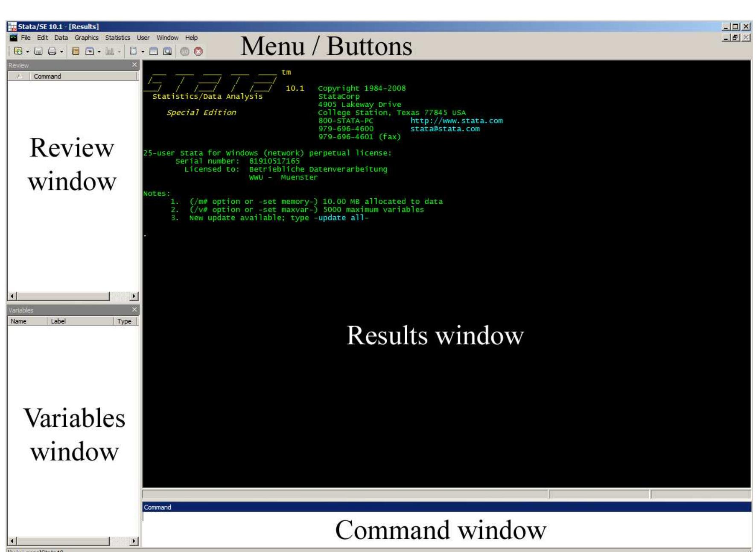Open the Statistics menu
This screenshot has height=552, width=756.
[117, 38]
